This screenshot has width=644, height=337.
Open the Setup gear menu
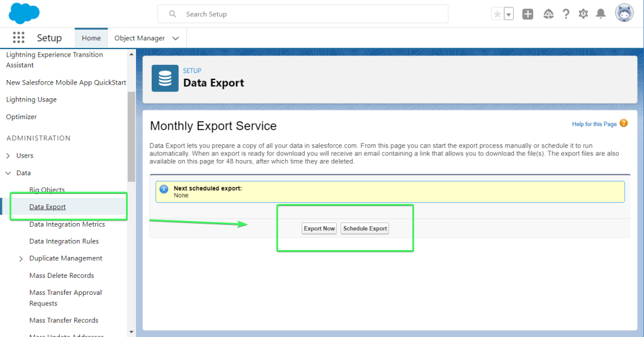[x=584, y=14]
